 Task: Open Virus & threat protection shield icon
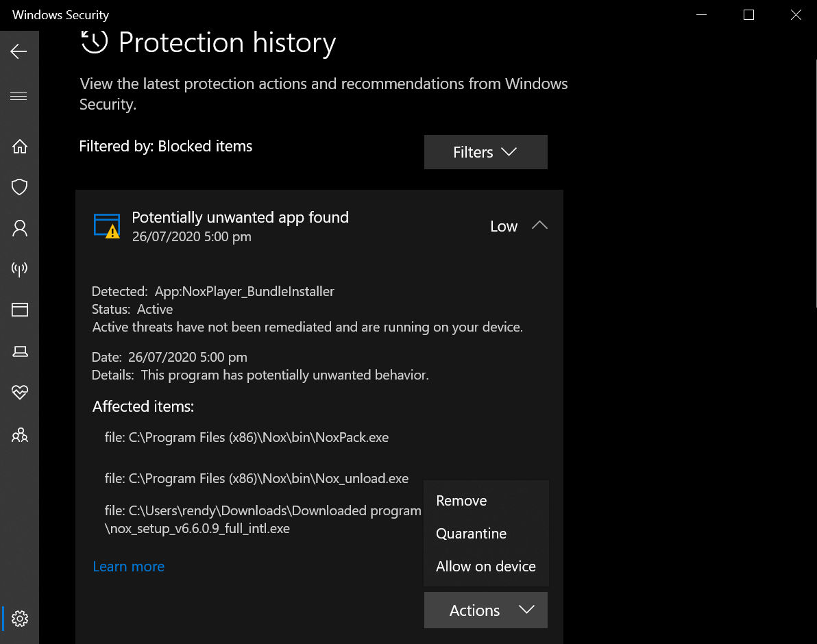20,187
